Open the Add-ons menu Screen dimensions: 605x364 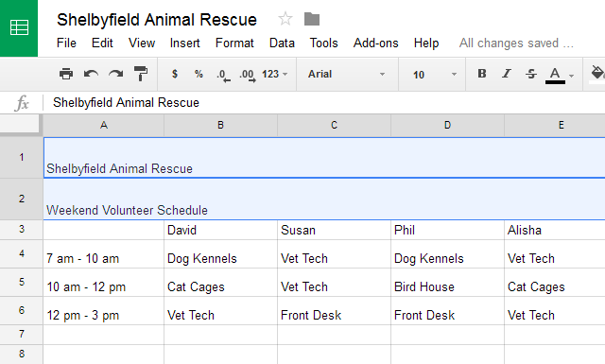click(x=376, y=43)
